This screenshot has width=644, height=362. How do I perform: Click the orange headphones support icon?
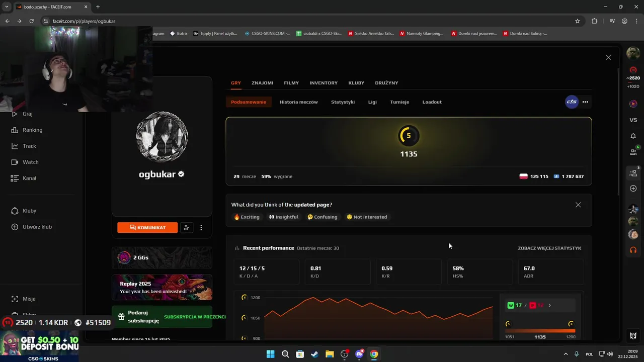click(x=633, y=250)
